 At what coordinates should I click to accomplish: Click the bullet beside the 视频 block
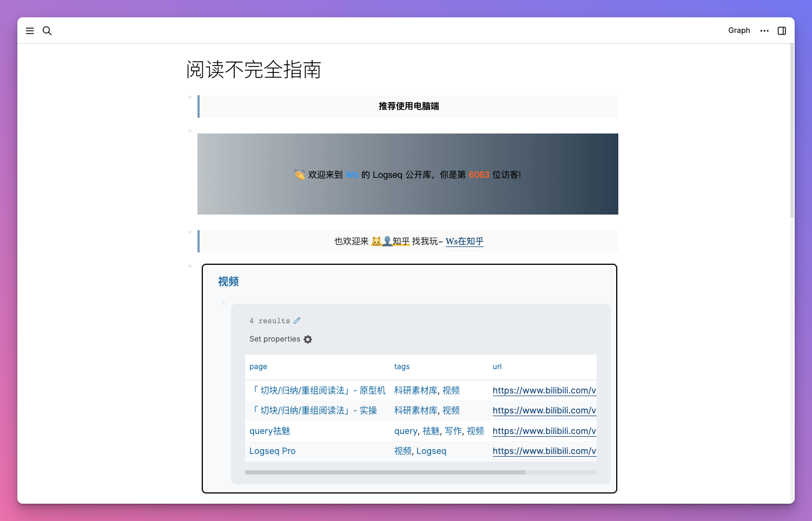(189, 265)
